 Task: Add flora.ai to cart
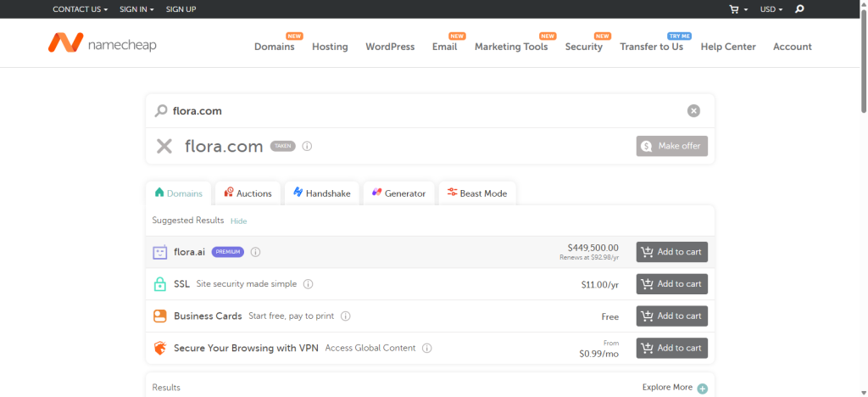click(671, 252)
